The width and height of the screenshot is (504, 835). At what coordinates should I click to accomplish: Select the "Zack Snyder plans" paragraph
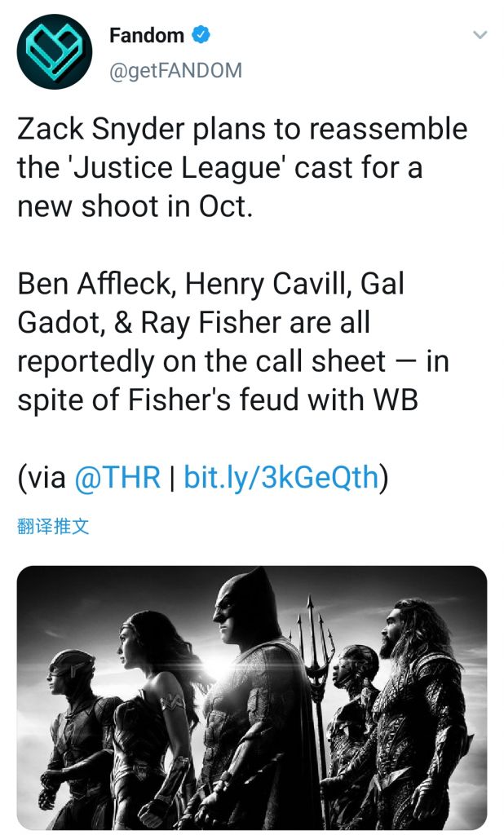click(242, 166)
